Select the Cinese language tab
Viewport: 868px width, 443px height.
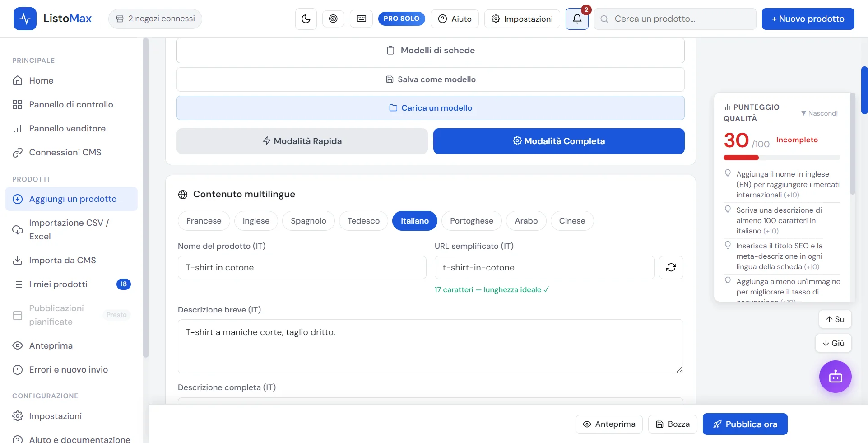pyautogui.click(x=572, y=221)
